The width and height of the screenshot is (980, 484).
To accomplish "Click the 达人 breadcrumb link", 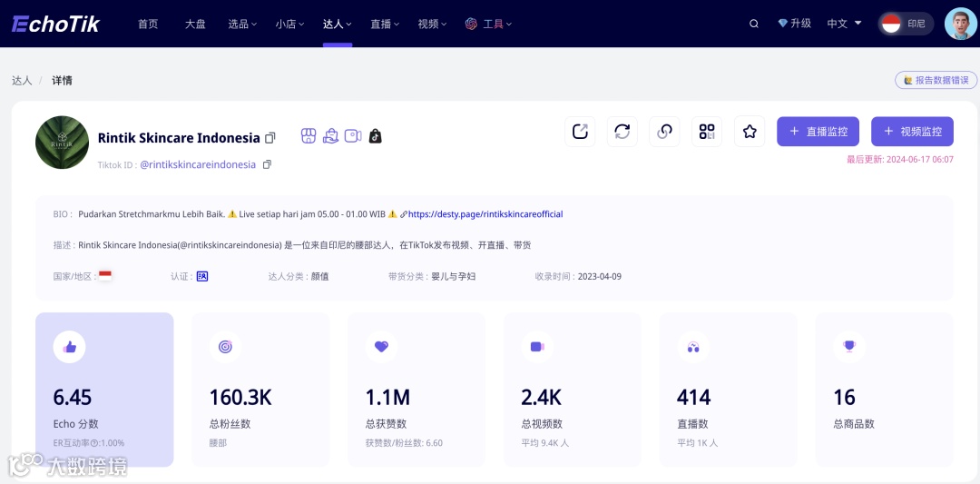I will point(22,81).
